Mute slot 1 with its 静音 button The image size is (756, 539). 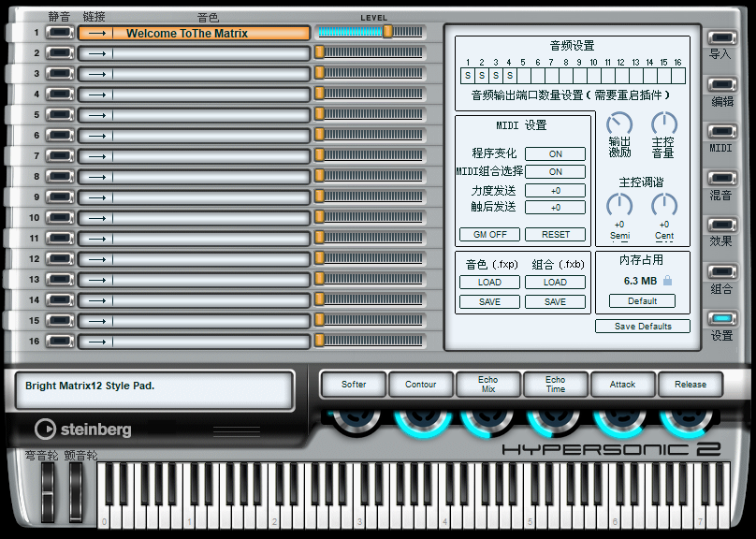pos(60,33)
